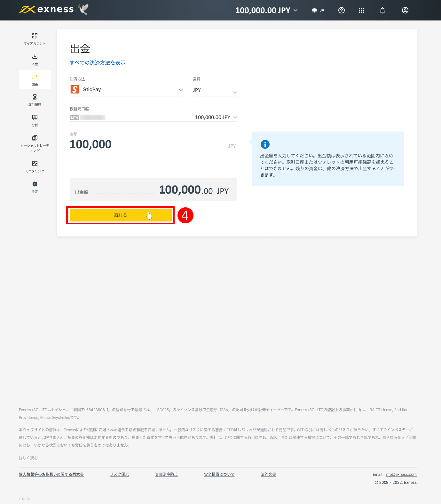This screenshot has height=504, width=441.
Task: Click the 金額 amount input field
Action: 153,145
